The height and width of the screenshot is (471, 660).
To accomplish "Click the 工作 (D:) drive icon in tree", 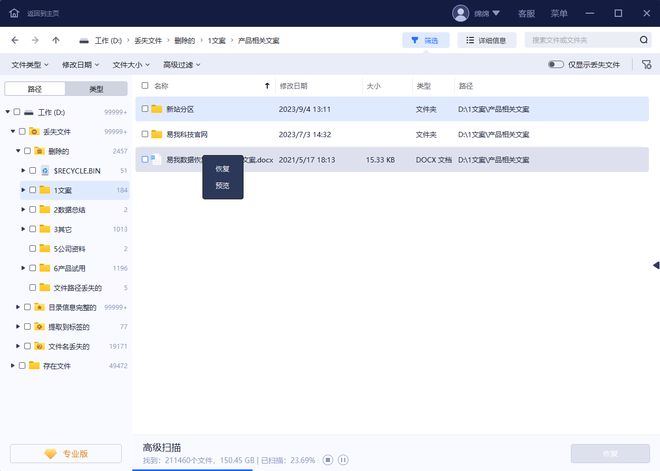I will tap(29, 112).
